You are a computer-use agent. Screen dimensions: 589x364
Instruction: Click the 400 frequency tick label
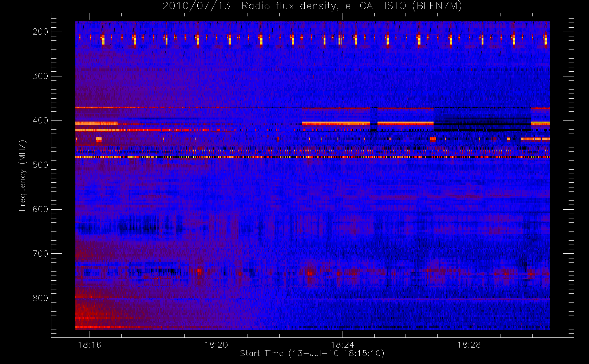[40, 120]
